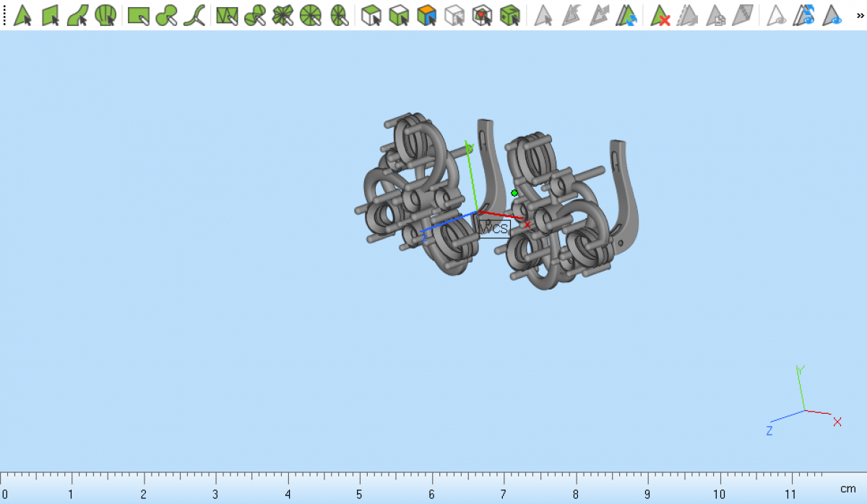
Task: Click the select shell cube icon
Action: [371, 15]
